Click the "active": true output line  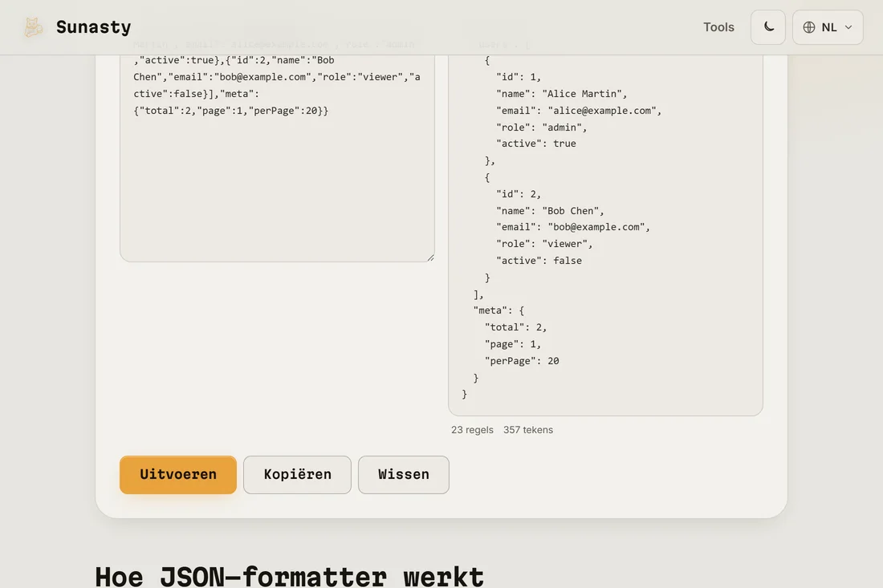point(536,144)
